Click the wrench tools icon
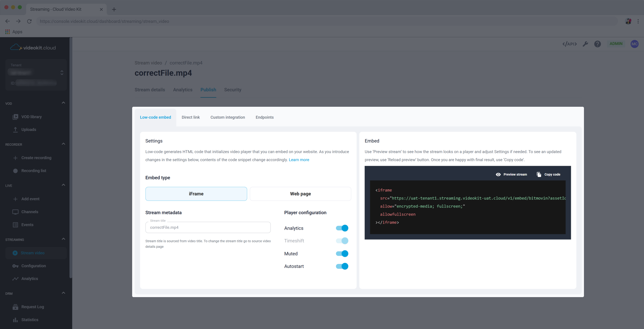The width and height of the screenshot is (644, 329). 585,44
